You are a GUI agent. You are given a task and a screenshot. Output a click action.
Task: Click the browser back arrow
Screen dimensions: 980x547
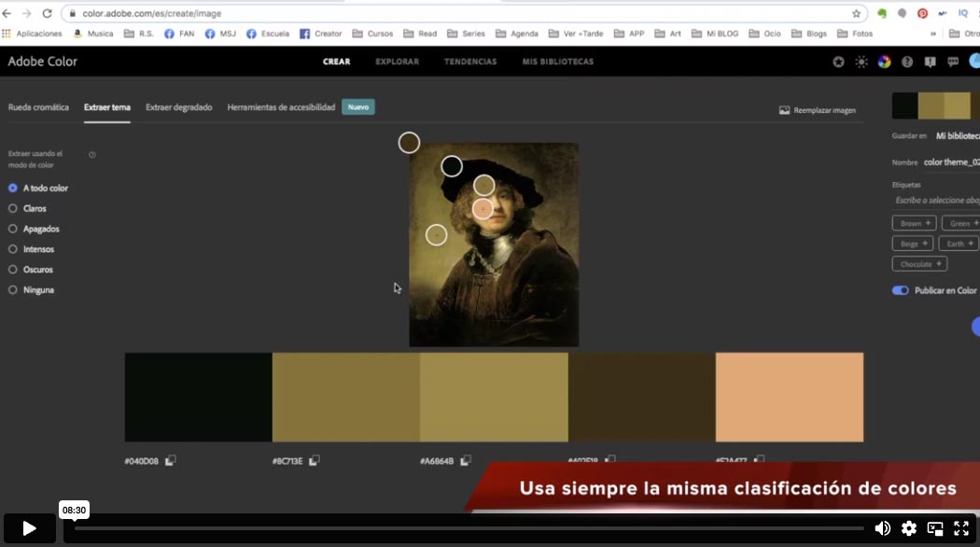point(7,13)
